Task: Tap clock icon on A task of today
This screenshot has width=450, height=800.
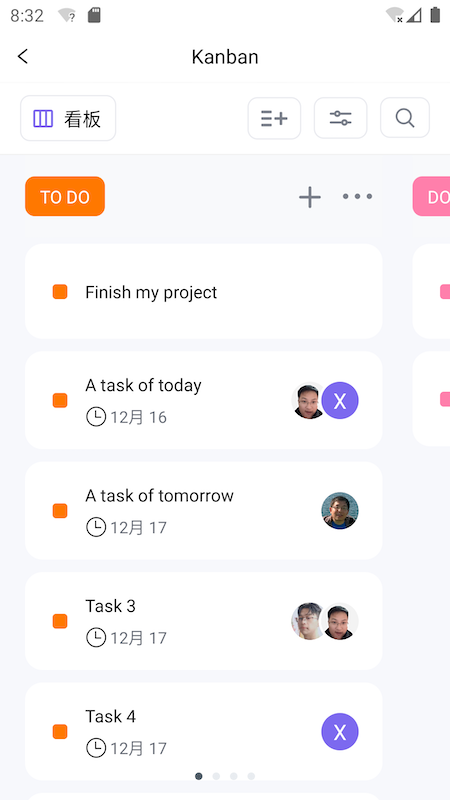Action: [96, 417]
